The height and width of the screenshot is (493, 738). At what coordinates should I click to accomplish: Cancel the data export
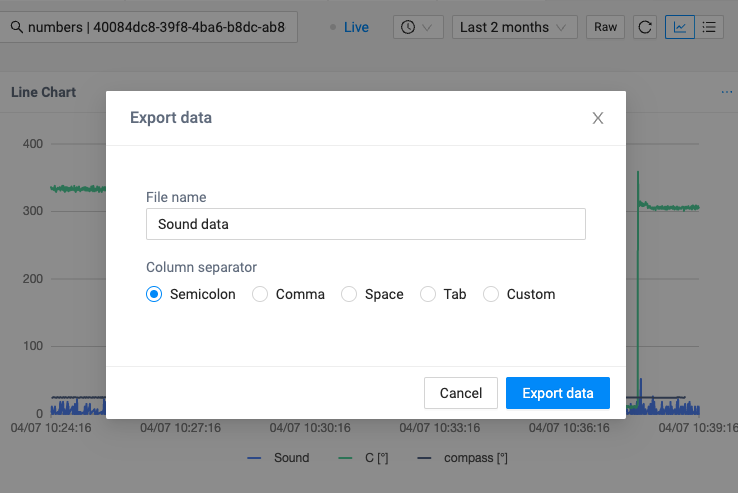click(x=461, y=393)
